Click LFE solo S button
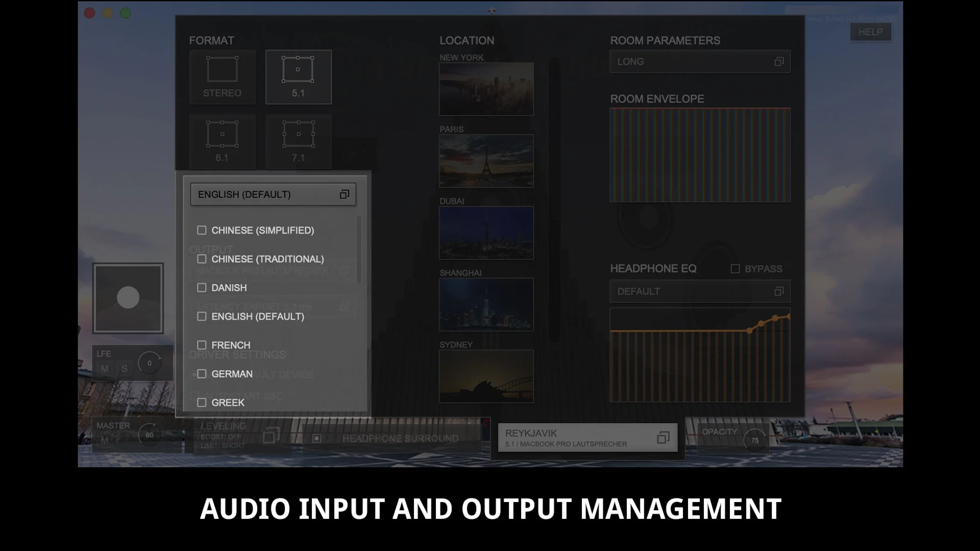This screenshot has width=980, height=551. tap(124, 368)
